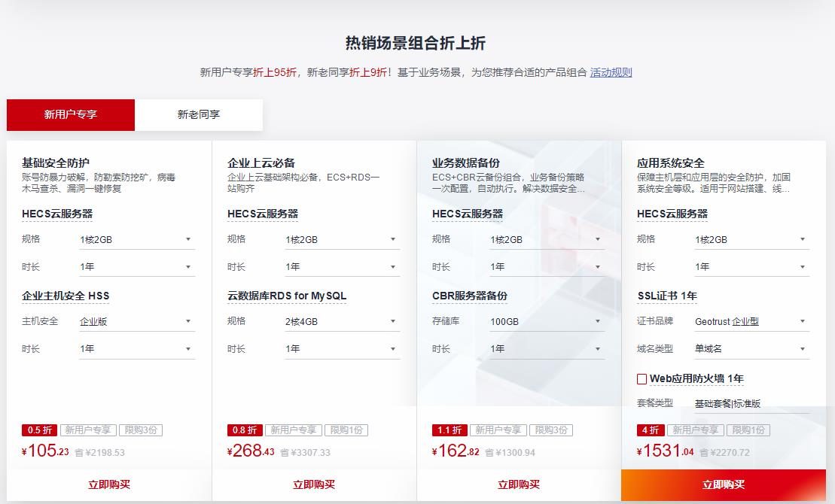
Task: Click the 限购1份 tag in 企业上云必备
Action: click(x=346, y=430)
